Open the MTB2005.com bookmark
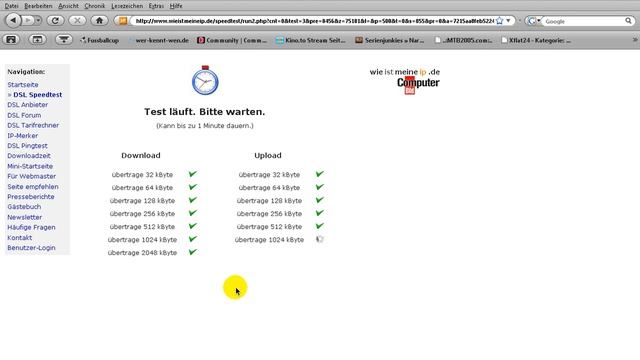This screenshot has height=360, width=640. point(464,40)
